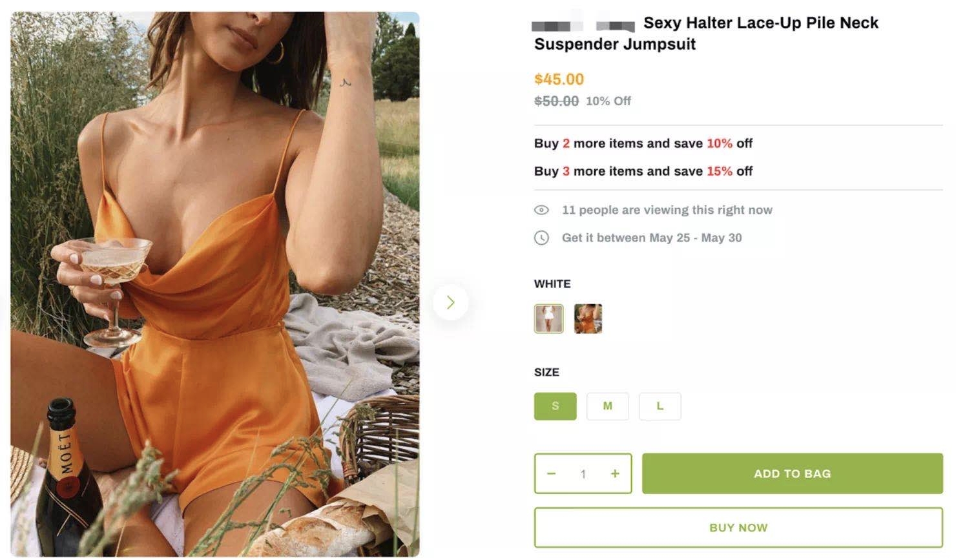Click the clock icon beside delivery estimate
The width and height of the screenshot is (956, 560).
pyautogui.click(x=541, y=238)
